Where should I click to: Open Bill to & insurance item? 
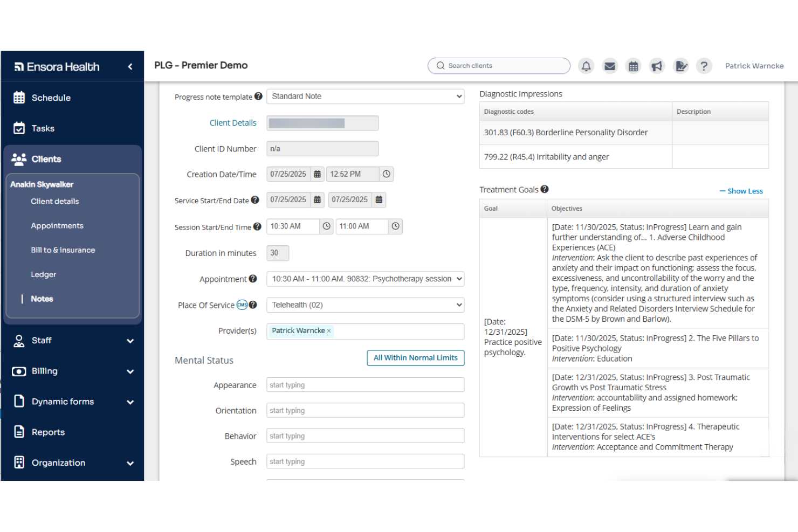[x=63, y=250]
